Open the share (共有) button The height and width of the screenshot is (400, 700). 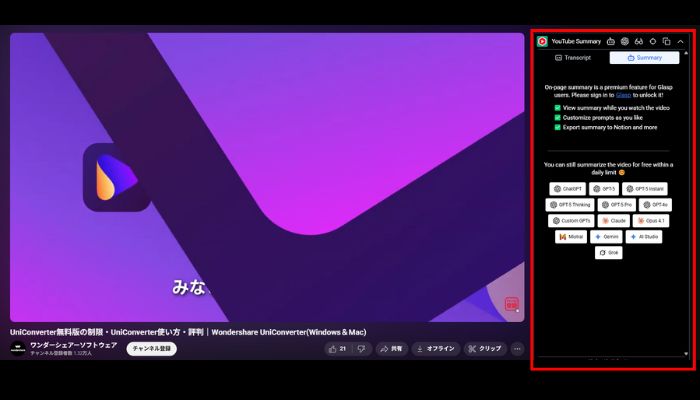tap(392, 349)
